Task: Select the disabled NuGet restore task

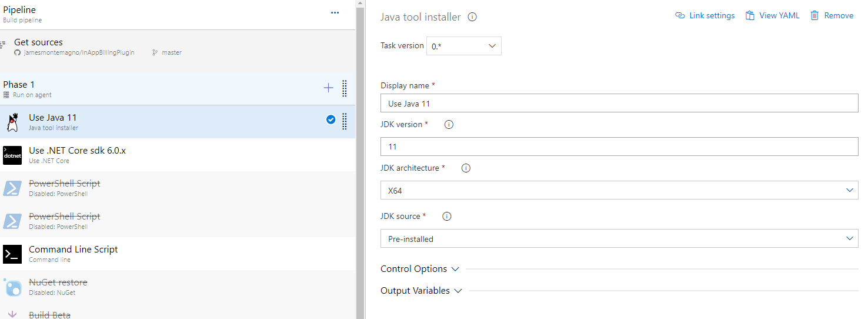Action: 58,283
